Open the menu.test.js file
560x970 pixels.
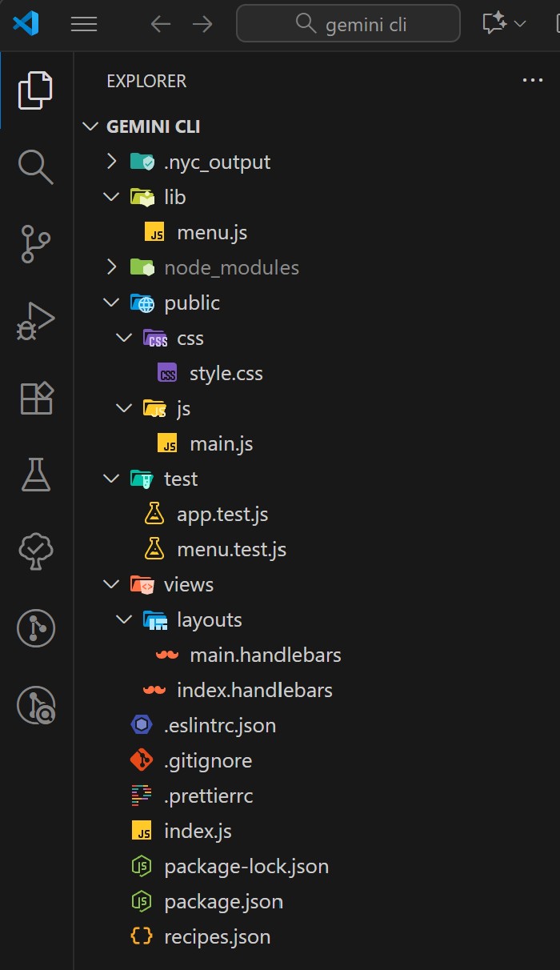click(x=231, y=549)
